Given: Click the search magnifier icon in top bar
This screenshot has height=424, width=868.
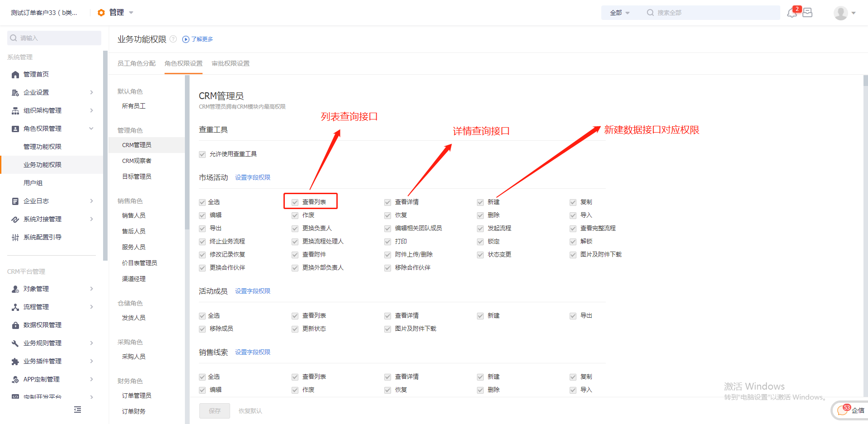Looking at the screenshot, I should pos(650,13).
